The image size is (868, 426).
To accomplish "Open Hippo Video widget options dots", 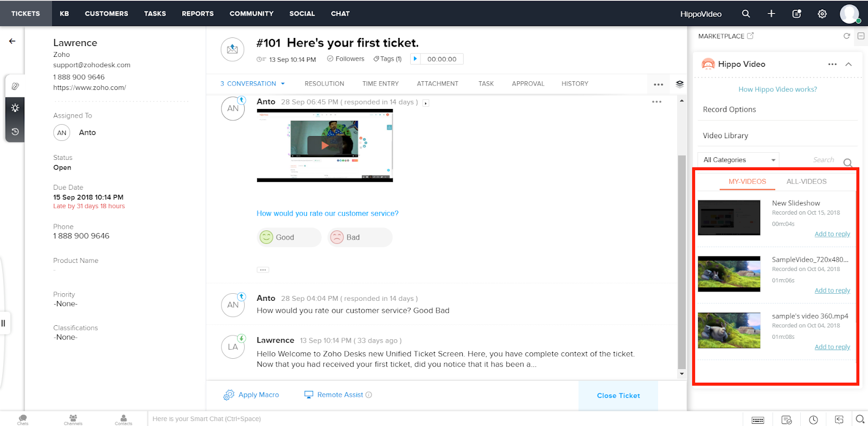I will pyautogui.click(x=832, y=64).
